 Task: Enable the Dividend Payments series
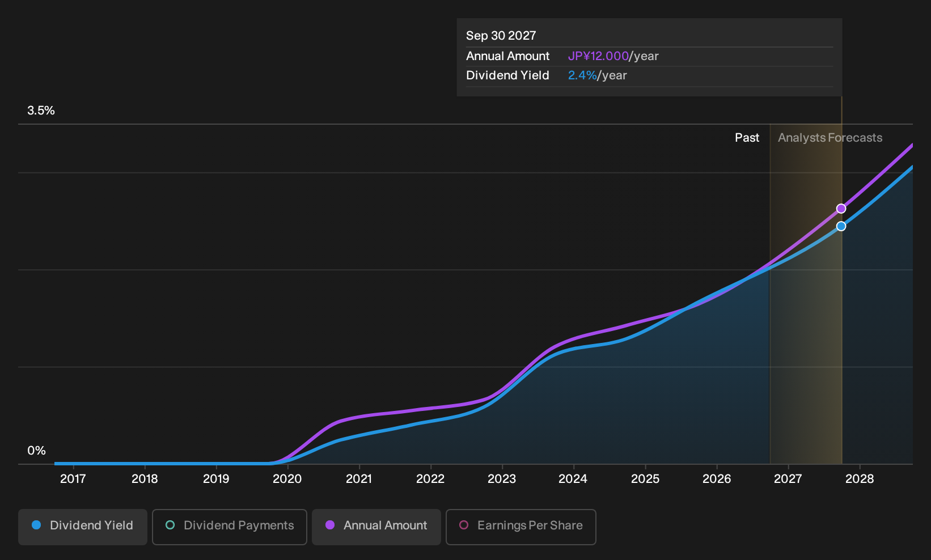click(230, 527)
